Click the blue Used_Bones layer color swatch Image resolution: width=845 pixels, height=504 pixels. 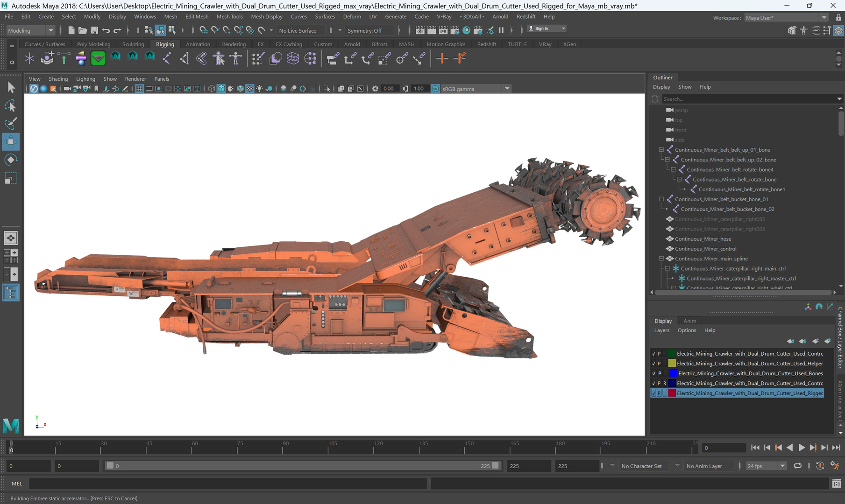point(673,373)
